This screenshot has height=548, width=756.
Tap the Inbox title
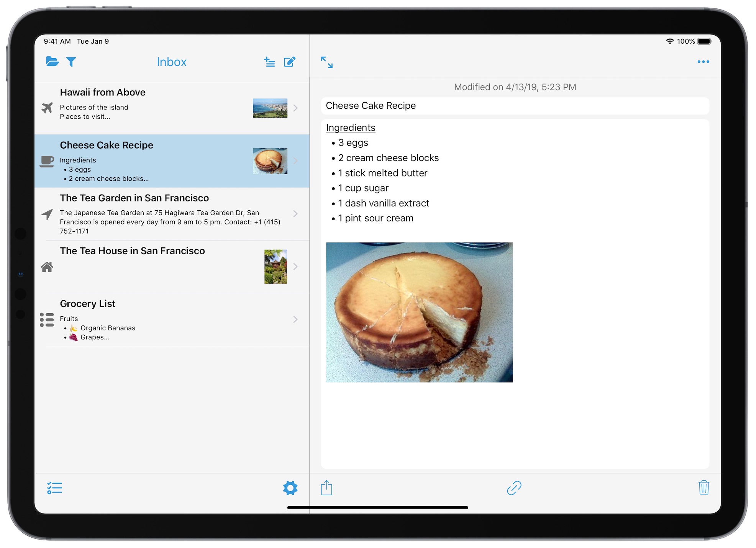click(x=172, y=62)
